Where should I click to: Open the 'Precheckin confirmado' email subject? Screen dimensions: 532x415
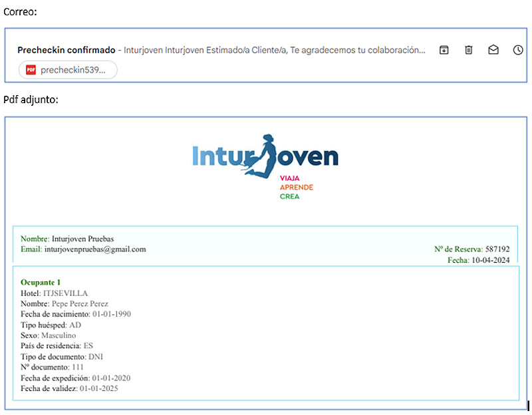[66, 50]
